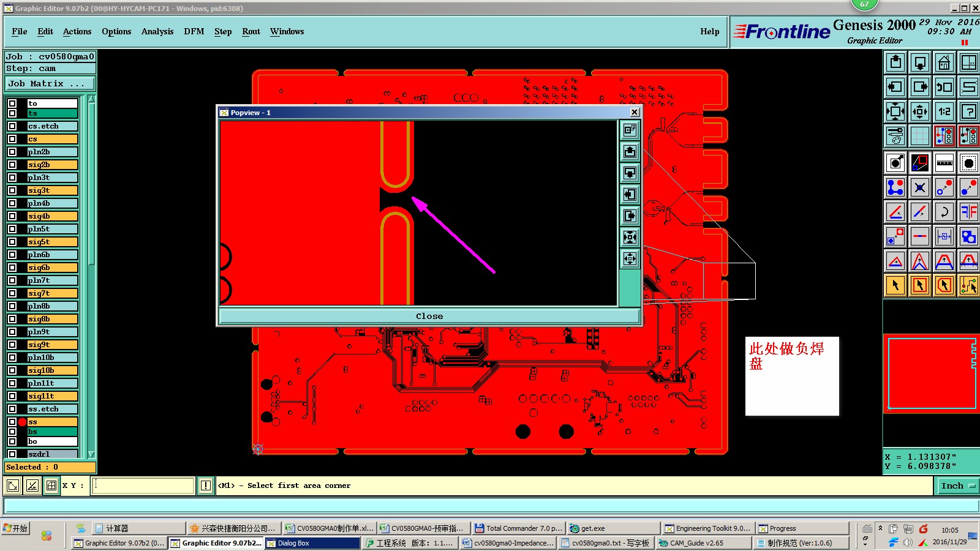Open the tools and palette settings icon
This screenshot has height=551, width=980.
(895, 136)
